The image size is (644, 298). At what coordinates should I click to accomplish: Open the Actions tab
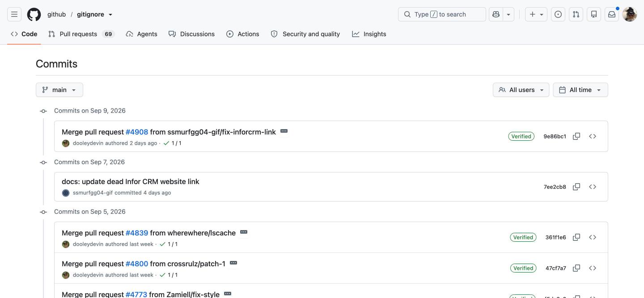pos(243,34)
